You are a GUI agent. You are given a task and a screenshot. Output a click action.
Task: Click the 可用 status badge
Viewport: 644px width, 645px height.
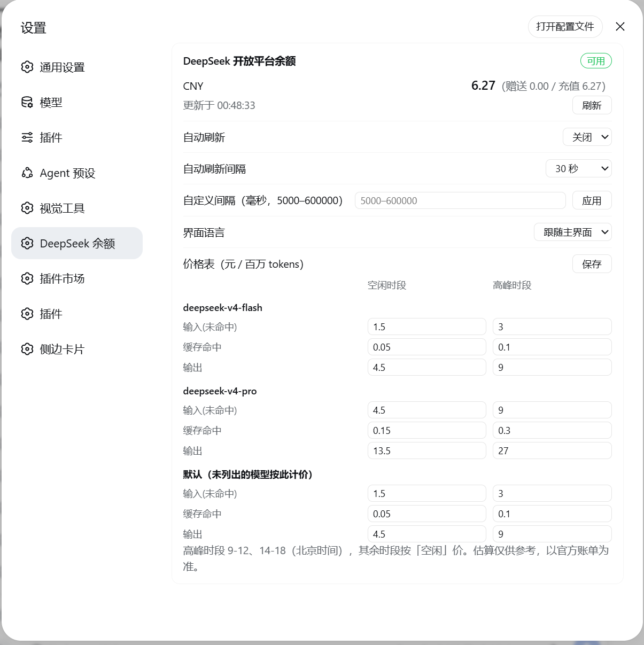click(x=596, y=61)
